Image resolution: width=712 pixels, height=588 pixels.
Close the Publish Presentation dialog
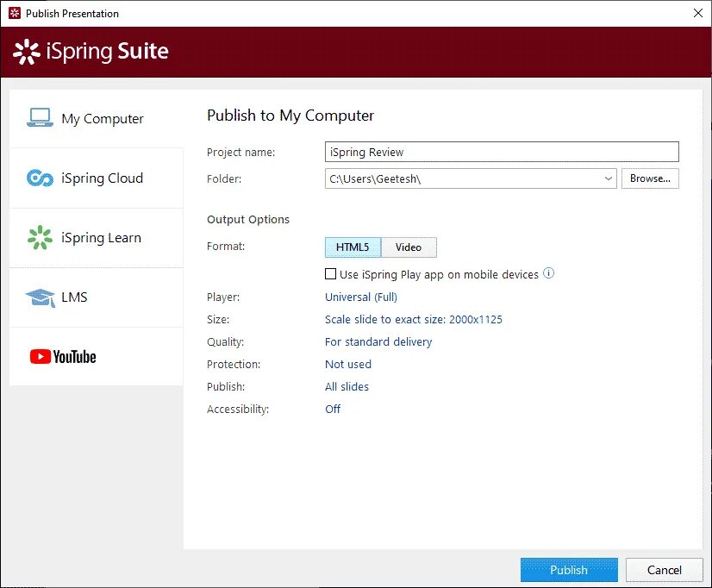pos(698,13)
